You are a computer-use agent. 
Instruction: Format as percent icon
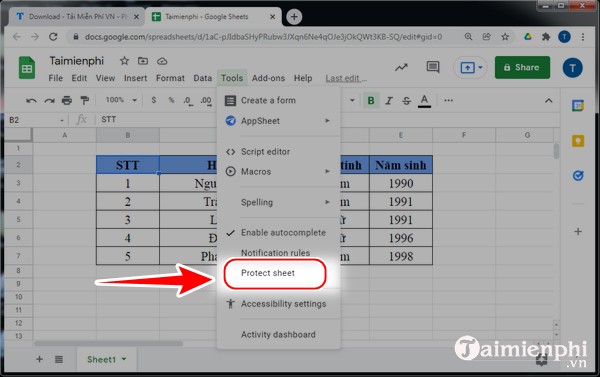[171, 100]
